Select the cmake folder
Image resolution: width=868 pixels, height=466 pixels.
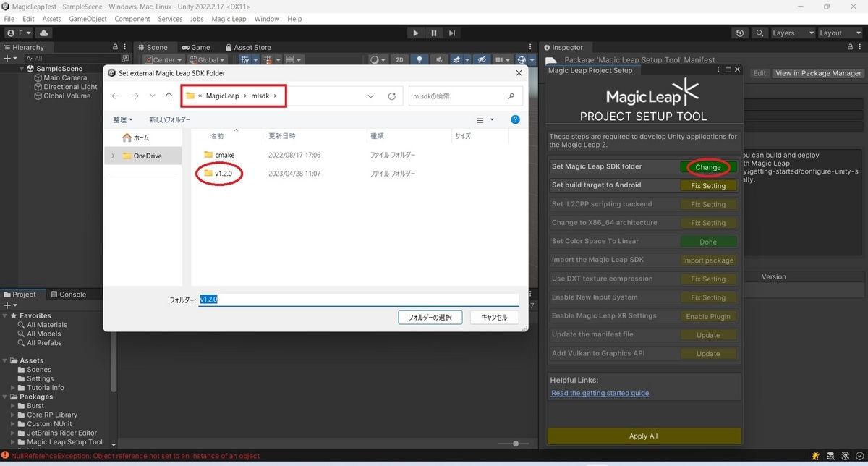[x=220, y=155]
